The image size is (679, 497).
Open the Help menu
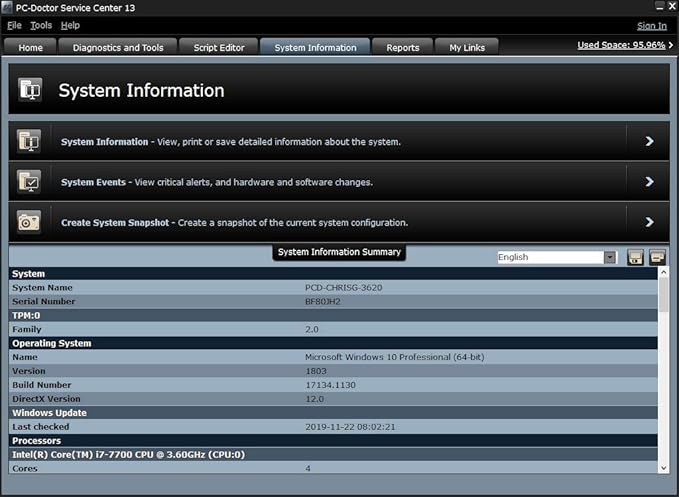pos(70,25)
